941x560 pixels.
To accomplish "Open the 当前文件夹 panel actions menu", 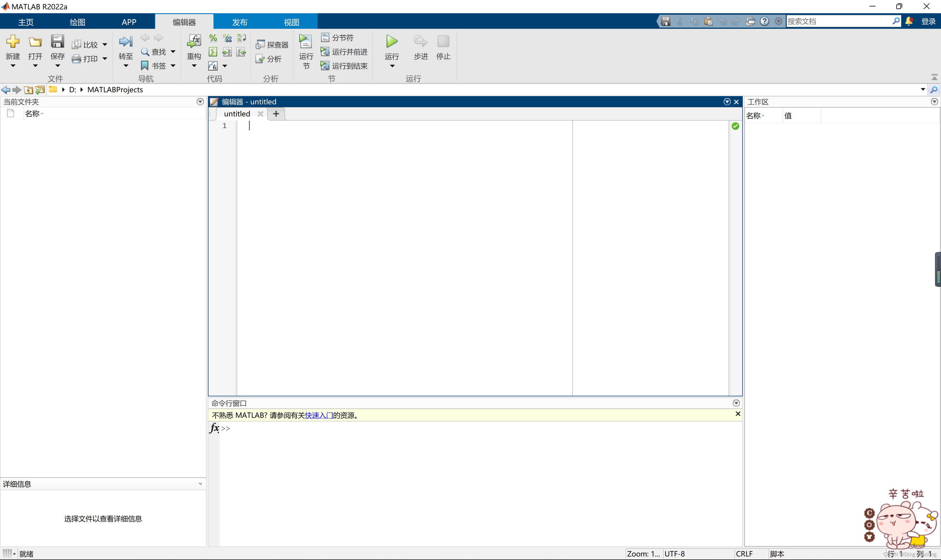I will point(200,101).
